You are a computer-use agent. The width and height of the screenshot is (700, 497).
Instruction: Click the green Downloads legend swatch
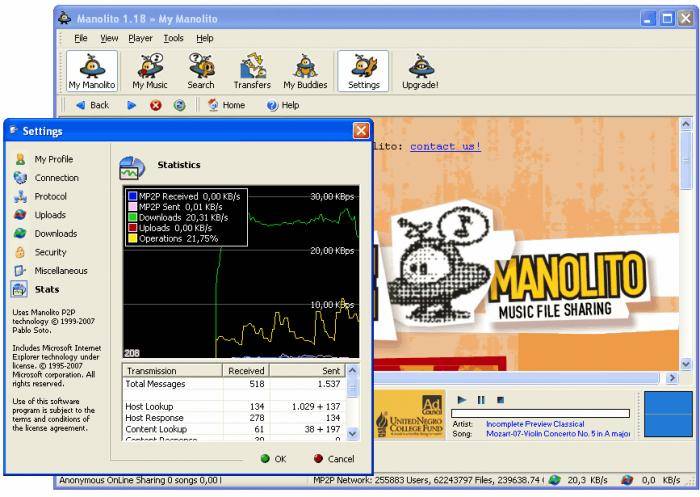click(x=132, y=217)
